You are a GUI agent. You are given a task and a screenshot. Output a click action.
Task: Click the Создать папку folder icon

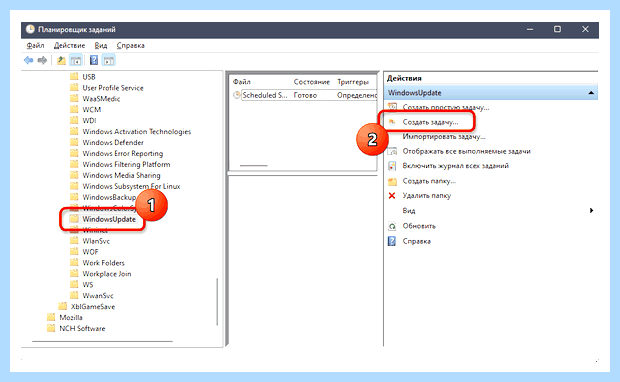point(392,181)
